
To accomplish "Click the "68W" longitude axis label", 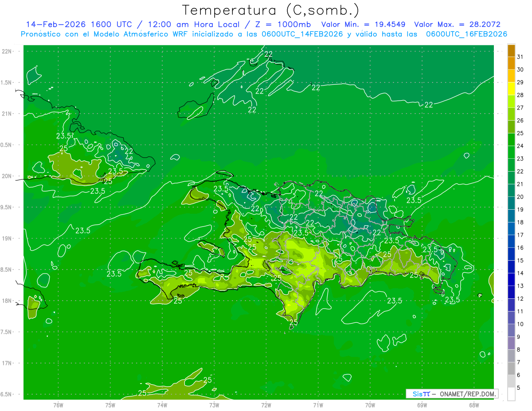I will coord(474,405).
